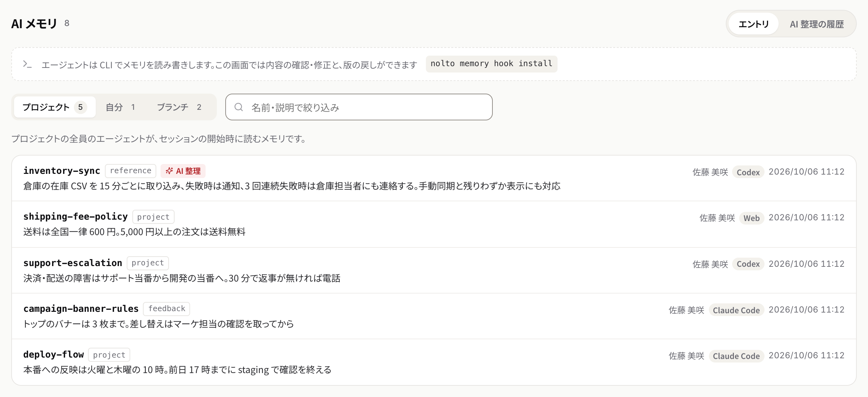
Task: Click the description 本番への反映は火曜と木曜
Action: point(177,370)
